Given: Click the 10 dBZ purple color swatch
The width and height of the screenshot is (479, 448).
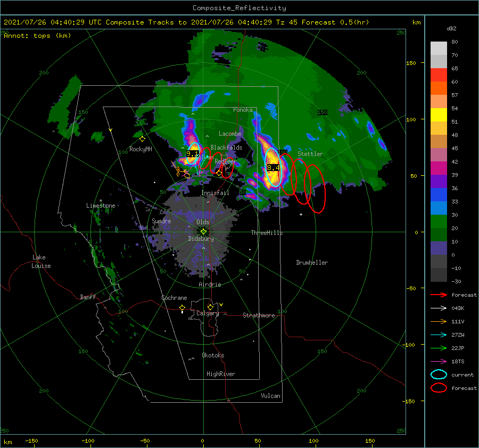Looking at the screenshot, I should [439, 248].
